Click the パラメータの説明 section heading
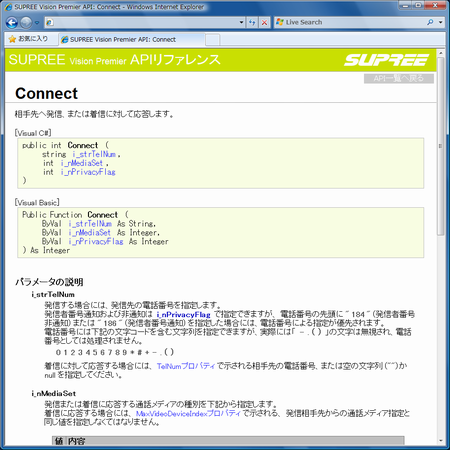The height and width of the screenshot is (450, 450). [49, 282]
